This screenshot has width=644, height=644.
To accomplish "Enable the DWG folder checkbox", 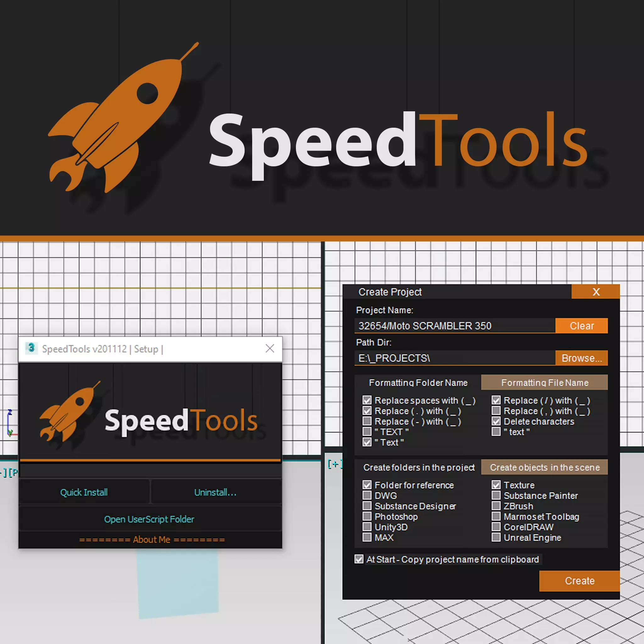I will tap(367, 495).
